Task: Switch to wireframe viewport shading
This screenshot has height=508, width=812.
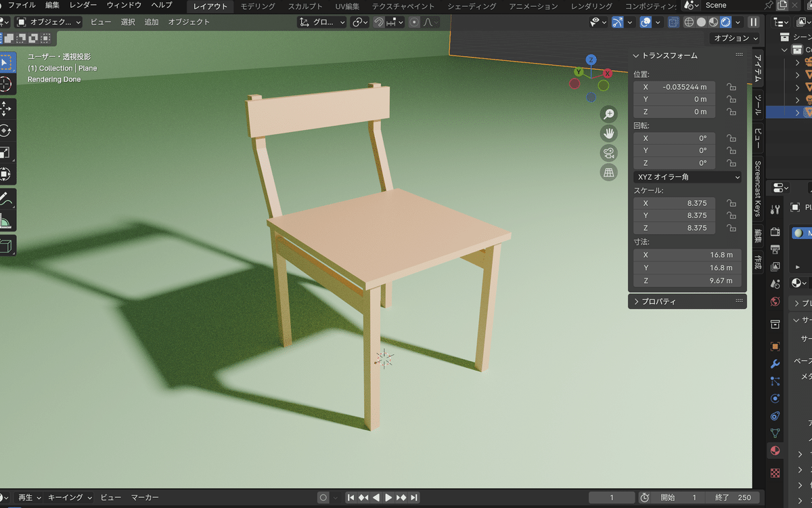Action: 690,22
